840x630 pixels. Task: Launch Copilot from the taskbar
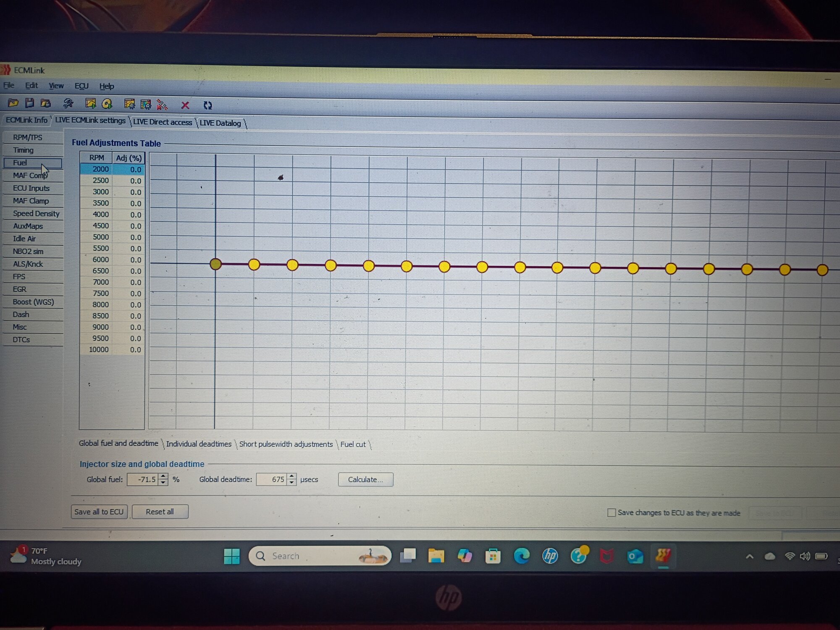coord(465,556)
